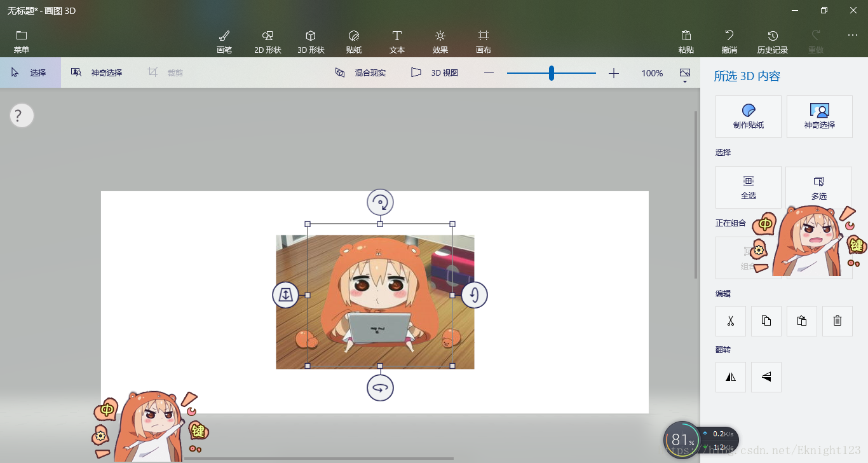The image size is (868, 463).
Task: Flip the object horizontally
Action: point(731,377)
